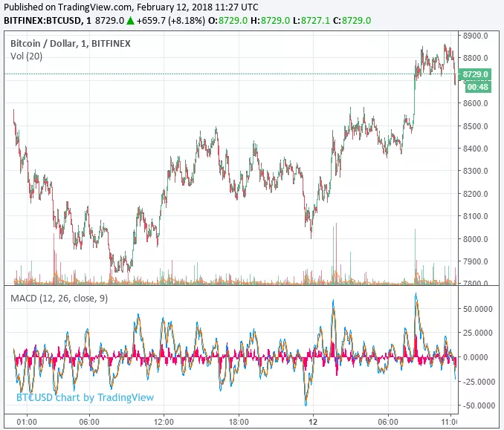Click the green up-arrow change indicator
The image size is (504, 430).
(x=130, y=21)
